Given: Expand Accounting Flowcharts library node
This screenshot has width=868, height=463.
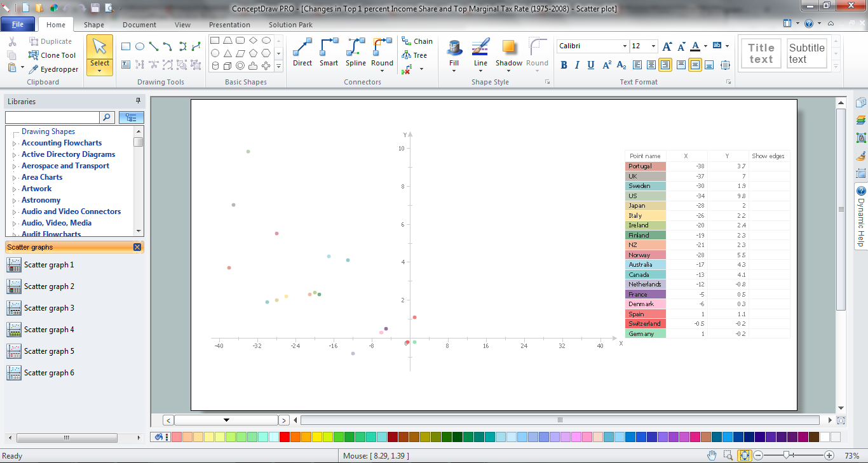Looking at the screenshot, I should pyautogui.click(x=15, y=144).
